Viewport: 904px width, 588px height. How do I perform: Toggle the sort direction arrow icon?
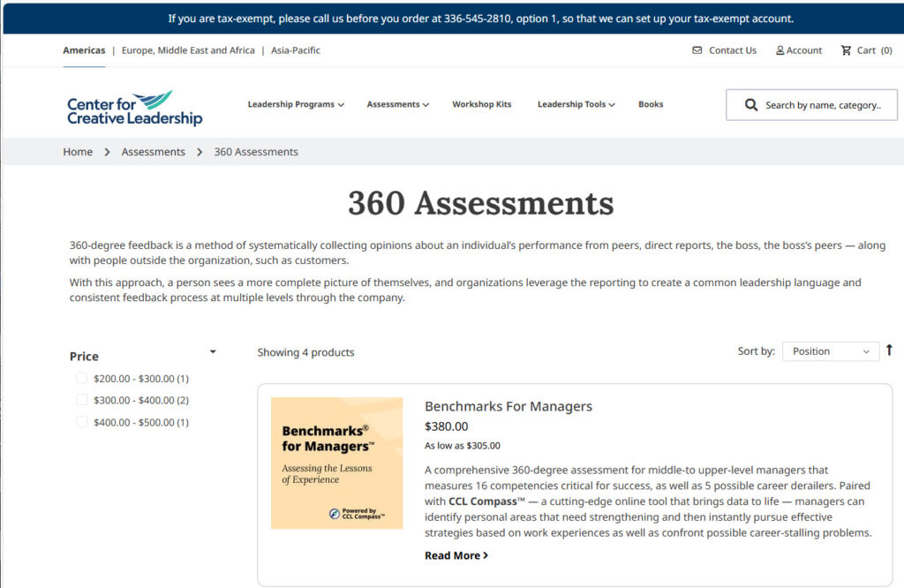point(888,351)
